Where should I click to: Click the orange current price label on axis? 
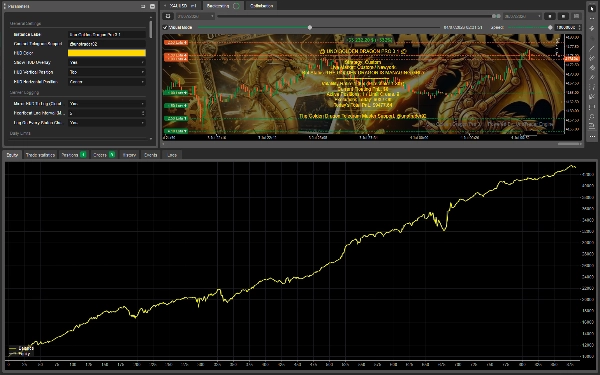(572, 58)
